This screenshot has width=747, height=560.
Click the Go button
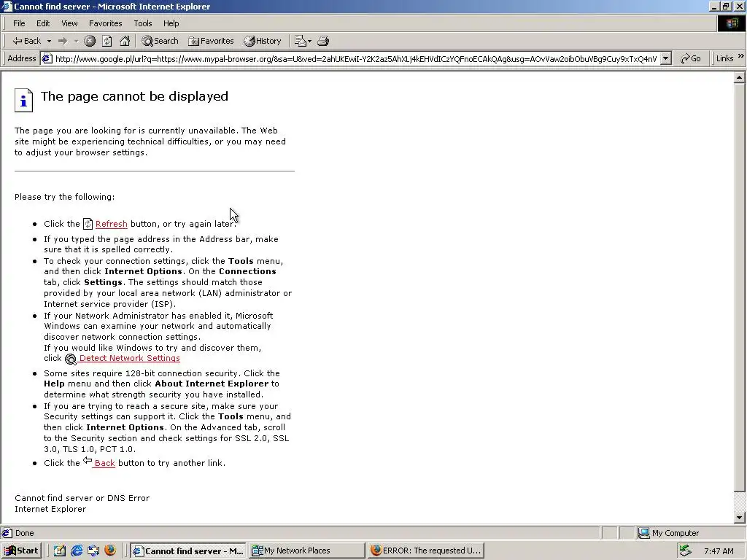691,58
